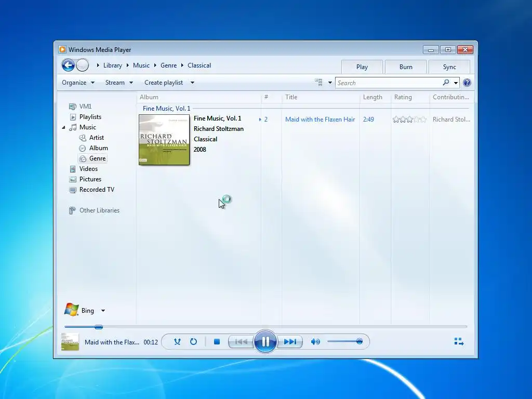Go back with the blue Back arrow

68,65
